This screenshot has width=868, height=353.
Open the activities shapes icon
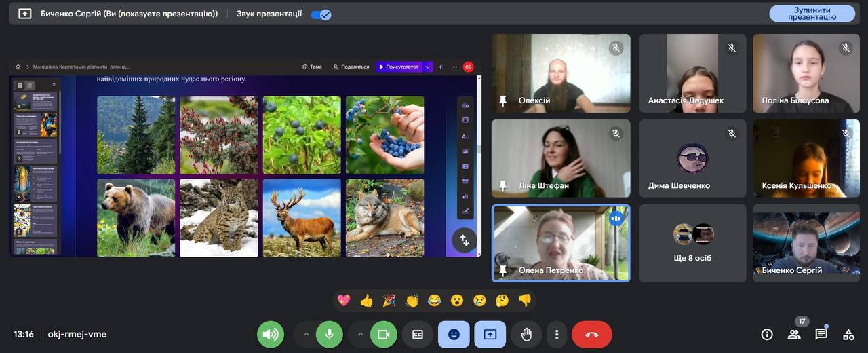pos(848,334)
